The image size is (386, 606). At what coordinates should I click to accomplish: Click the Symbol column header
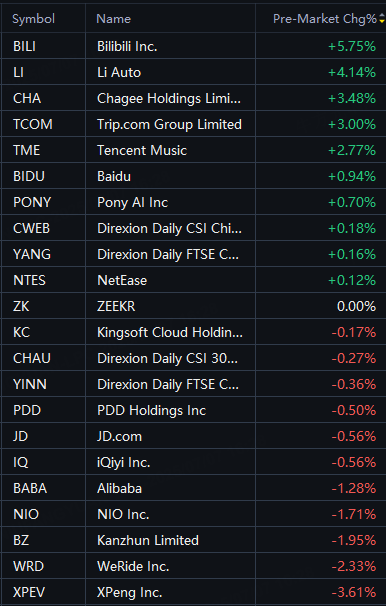point(33,19)
